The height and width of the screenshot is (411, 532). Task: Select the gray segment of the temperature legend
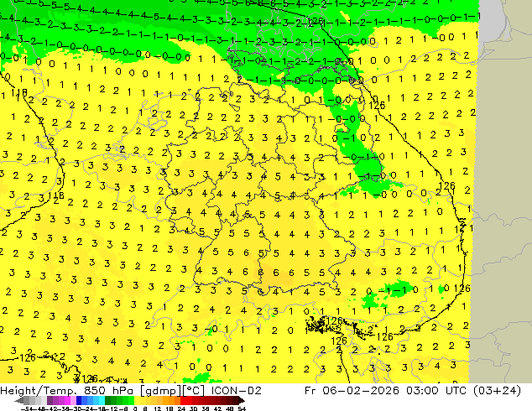pos(27,400)
